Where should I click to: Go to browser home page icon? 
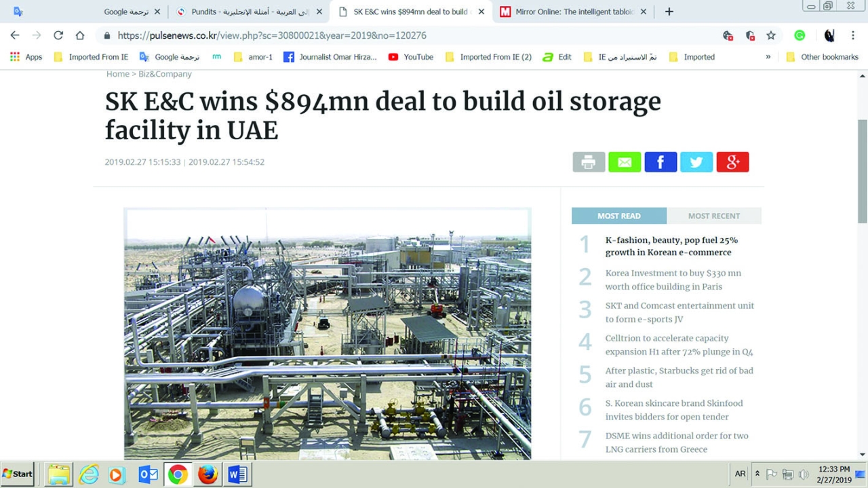[80, 35]
